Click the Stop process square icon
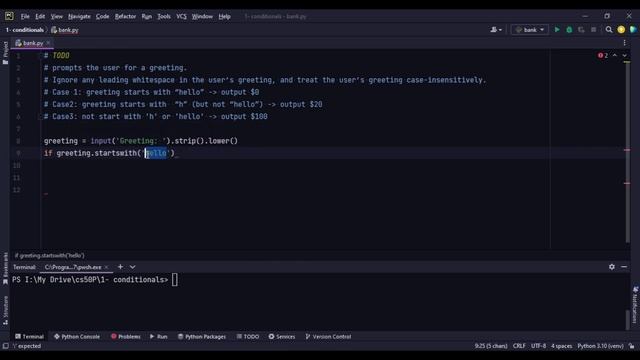The image size is (640, 360). click(x=593, y=30)
